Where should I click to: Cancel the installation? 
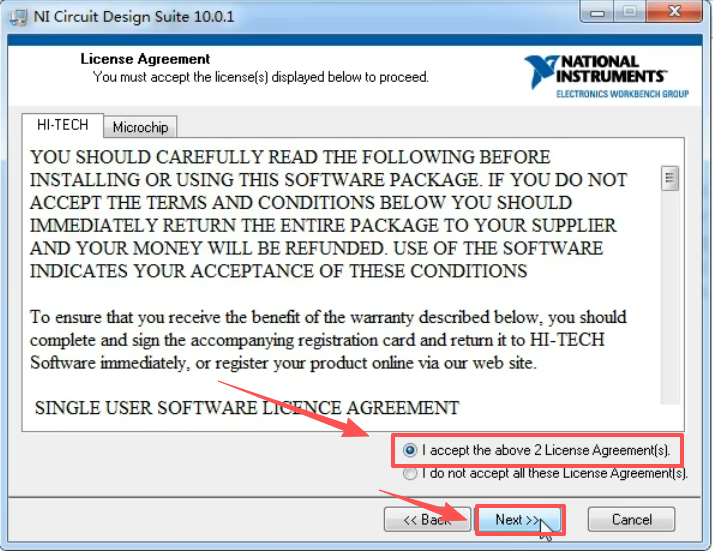pos(631,519)
